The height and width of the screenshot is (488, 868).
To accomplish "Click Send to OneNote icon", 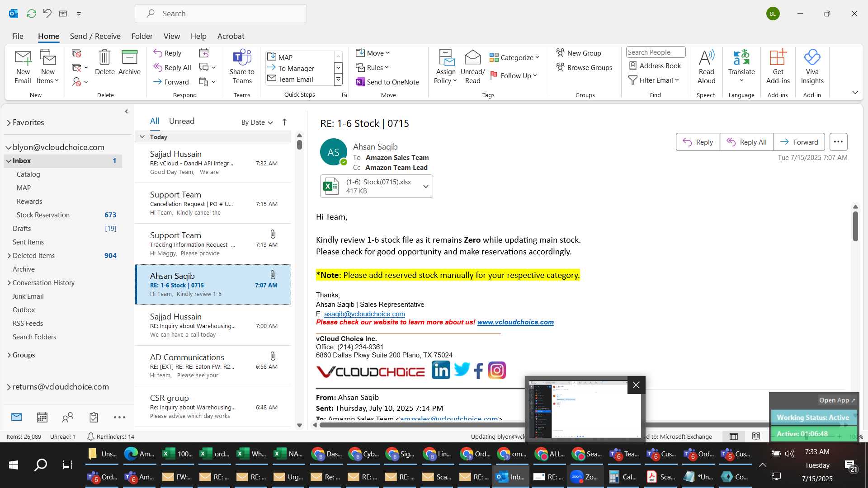I will (x=360, y=82).
